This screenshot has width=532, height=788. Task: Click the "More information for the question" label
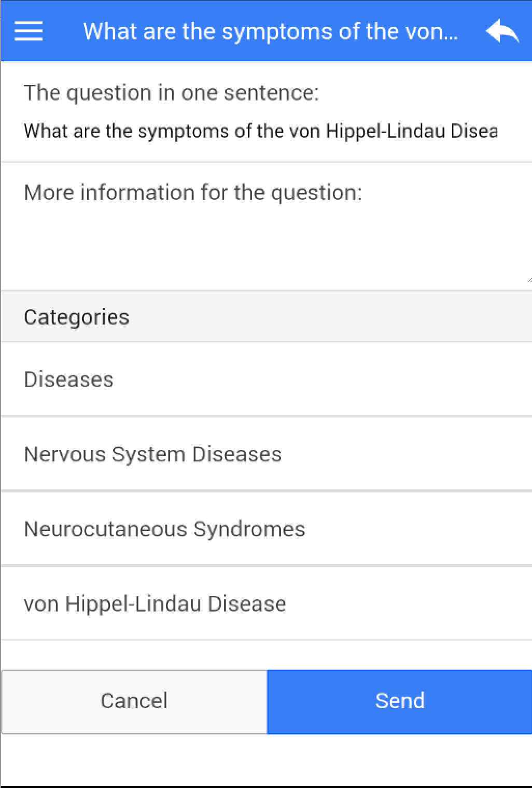192,192
